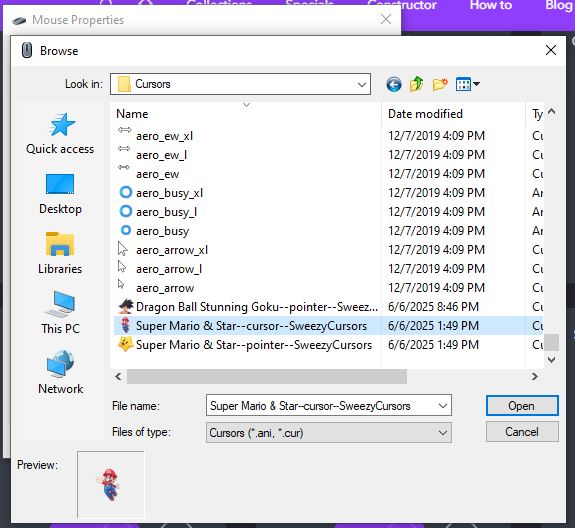The image size is (575, 528).
Task: Select aero_arrow_xl cursor icon
Action: [122, 249]
